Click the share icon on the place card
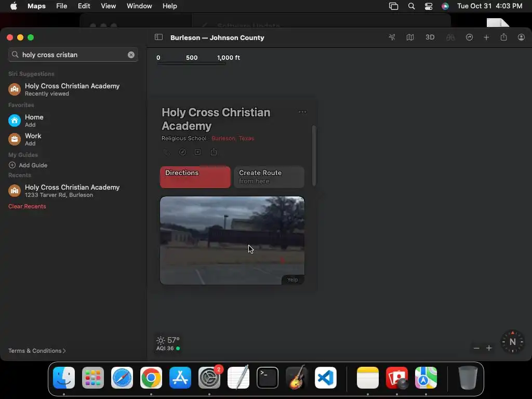The width and height of the screenshot is (532, 399). coord(214,152)
